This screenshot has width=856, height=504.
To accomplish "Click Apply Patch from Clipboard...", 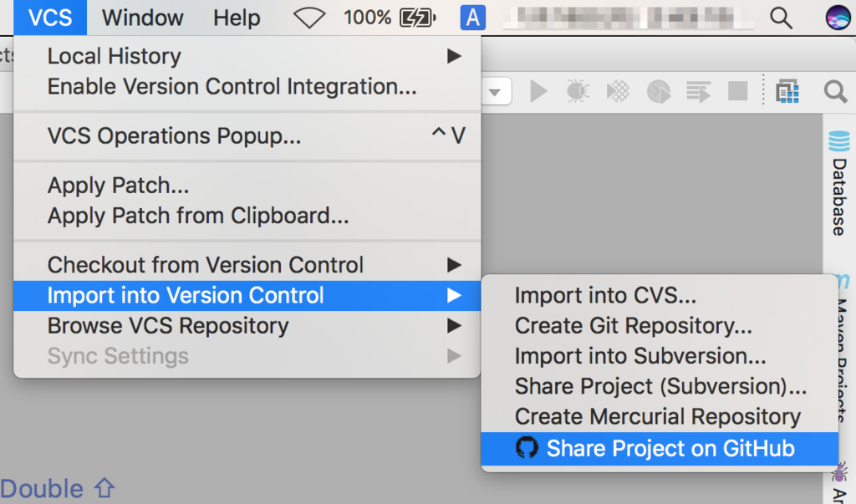I will pos(198,216).
